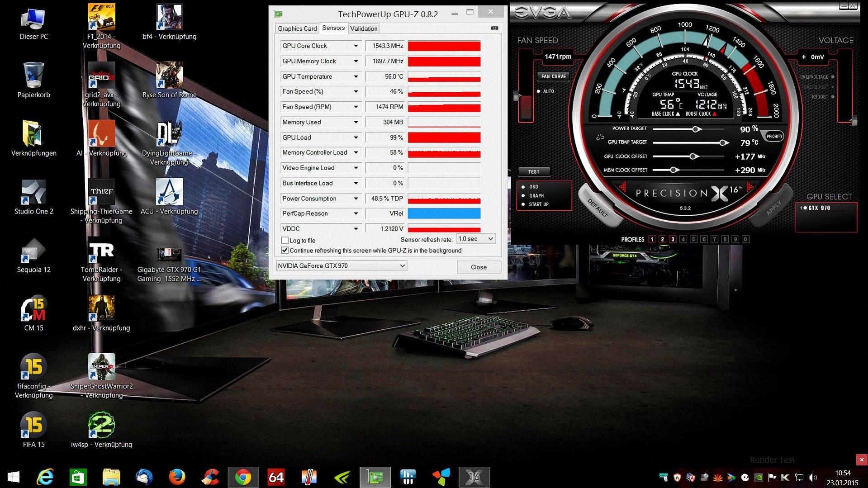Screen dimensions: 868x488
Task: Expand the GPU Temperature sensor dropdown
Action: coord(356,77)
